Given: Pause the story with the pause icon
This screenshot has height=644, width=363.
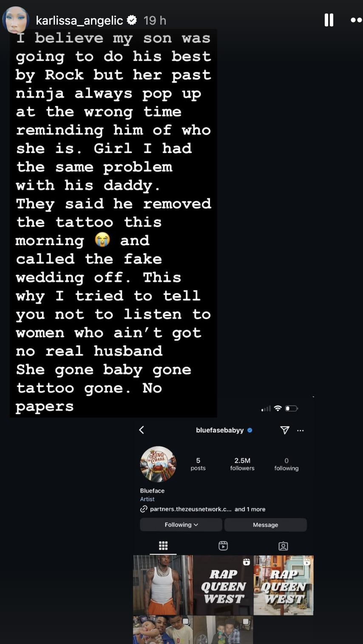Looking at the screenshot, I should coord(329,20).
